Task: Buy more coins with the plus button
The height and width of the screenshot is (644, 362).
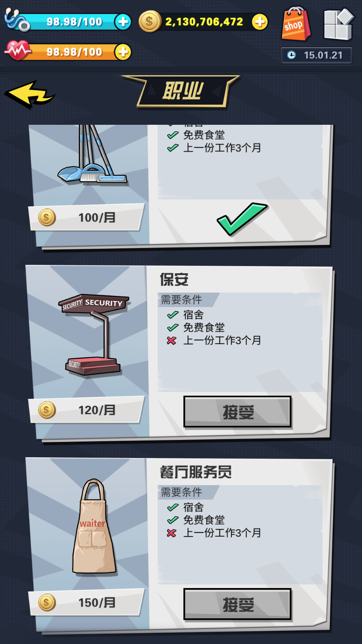Action: tap(260, 21)
